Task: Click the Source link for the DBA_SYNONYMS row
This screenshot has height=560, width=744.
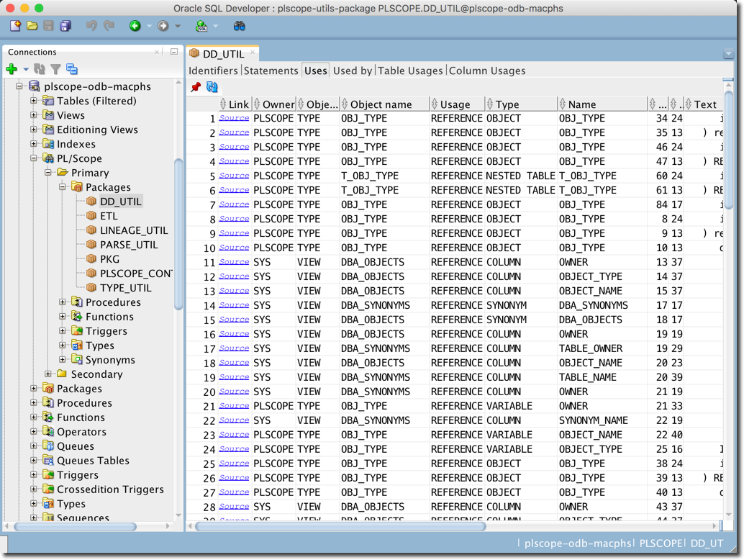Action: pyautogui.click(x=234, y=305)
